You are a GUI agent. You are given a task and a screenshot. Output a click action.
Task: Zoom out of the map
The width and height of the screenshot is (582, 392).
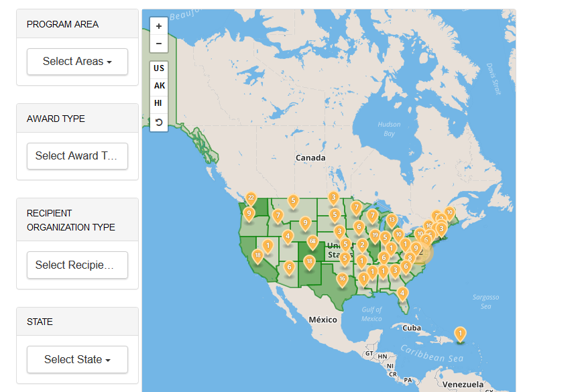click(158, 44)
